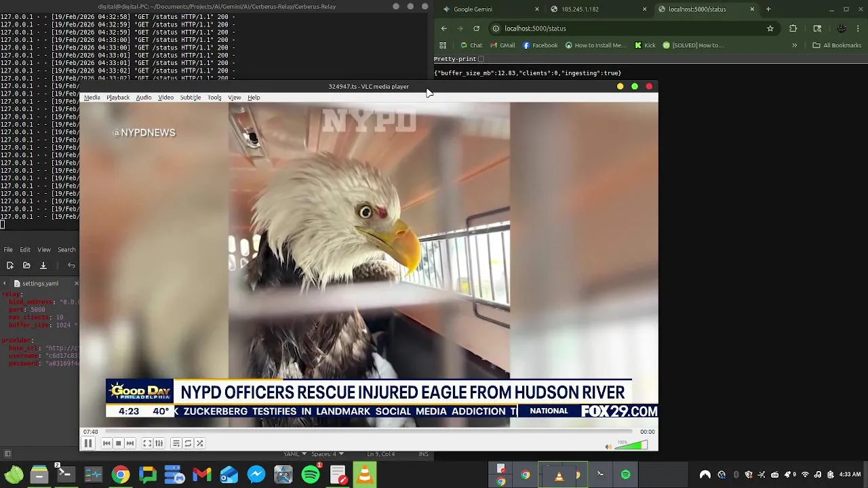Click save icon in text editor
The height and width of the screenshot is (488, 868).
point(43,266)
